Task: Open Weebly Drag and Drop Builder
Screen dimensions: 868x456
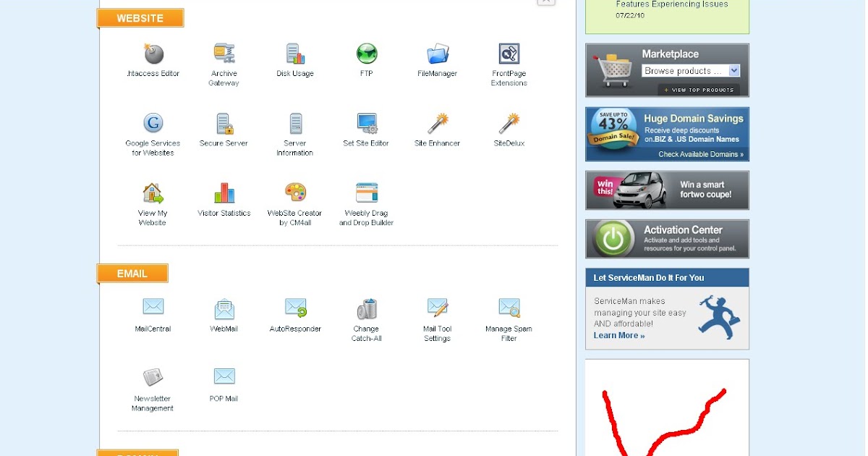Action: (x=367, y=193)
